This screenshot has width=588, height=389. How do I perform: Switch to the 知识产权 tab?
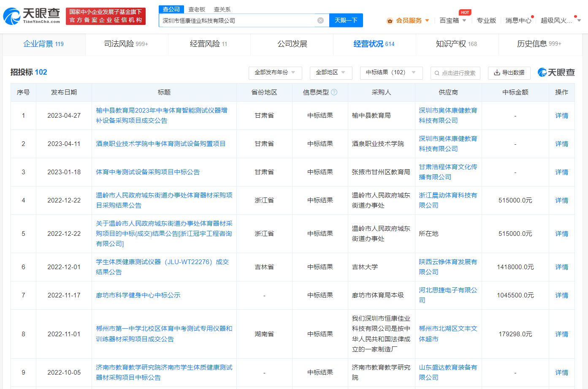[456, 44]
